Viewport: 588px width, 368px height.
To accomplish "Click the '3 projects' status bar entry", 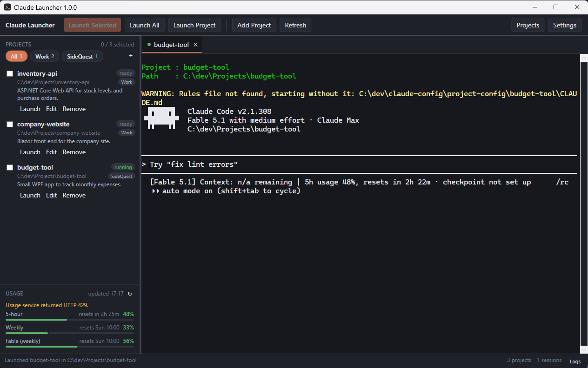I will 519,361.
